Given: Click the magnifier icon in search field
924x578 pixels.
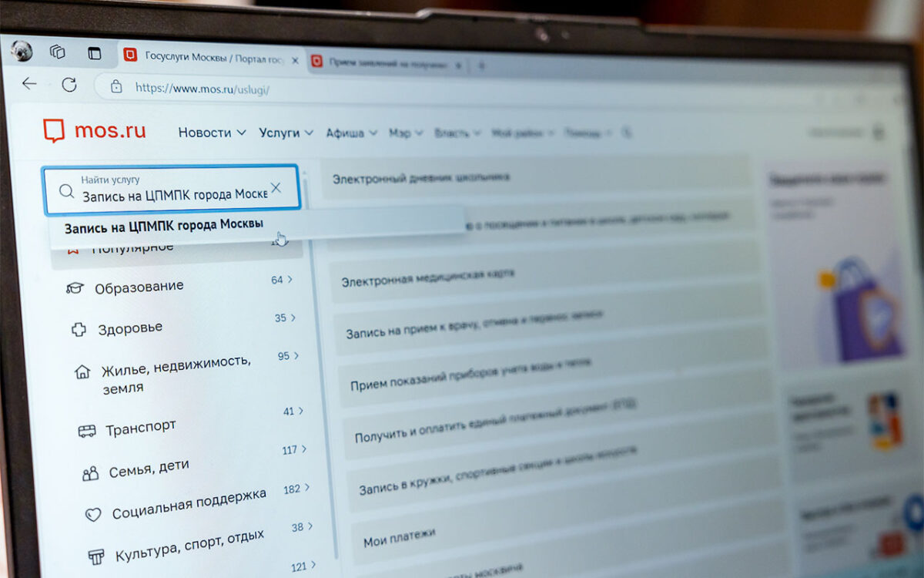Looking at the screenshot, I should pos(67,191).
